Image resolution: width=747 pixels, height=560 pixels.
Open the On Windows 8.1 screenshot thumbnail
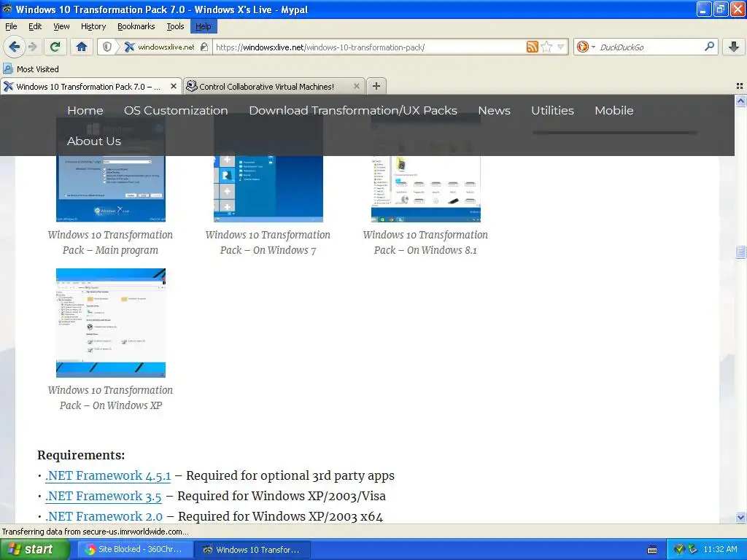[426, 188]
